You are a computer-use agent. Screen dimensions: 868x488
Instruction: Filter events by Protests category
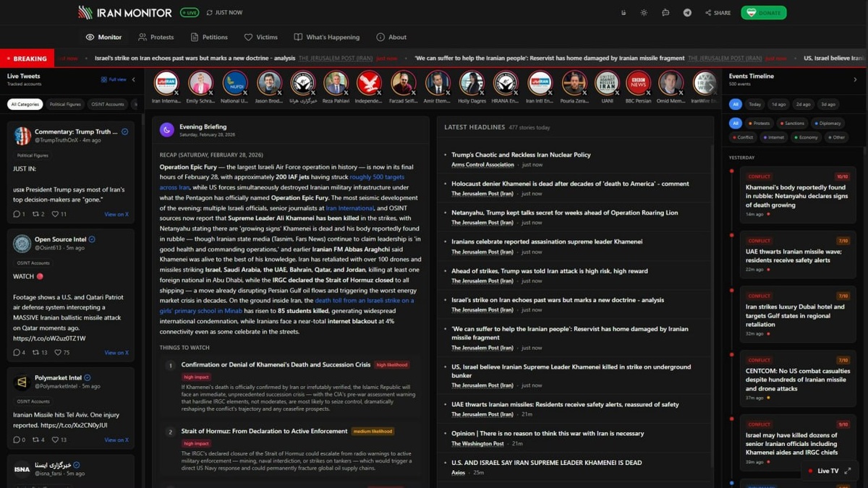[759, 124]
